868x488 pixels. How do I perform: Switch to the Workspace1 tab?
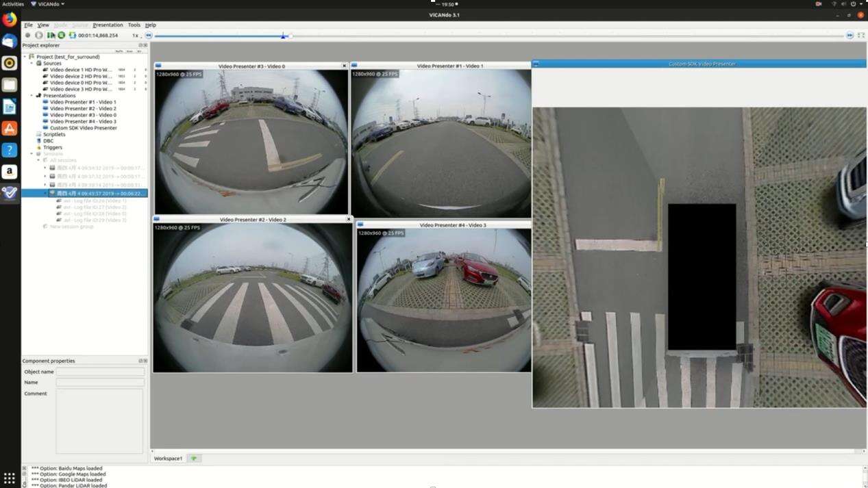coord(169,458)
